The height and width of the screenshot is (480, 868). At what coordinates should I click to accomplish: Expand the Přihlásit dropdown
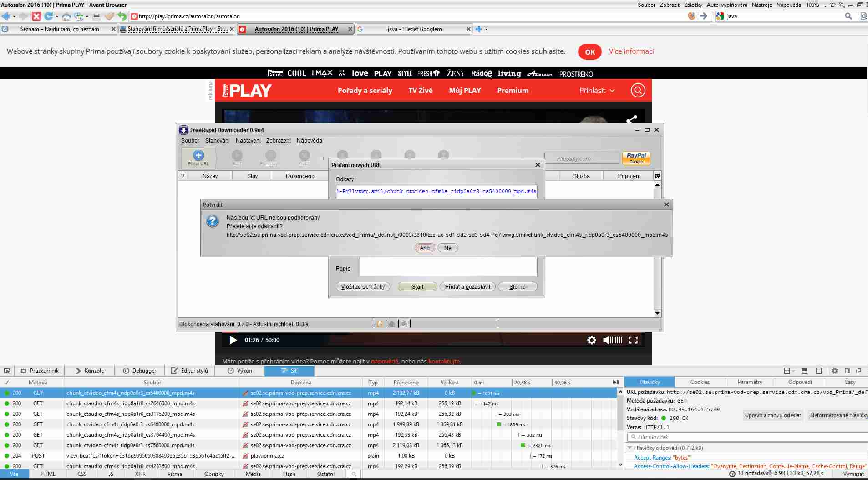[x=597, y=90]
